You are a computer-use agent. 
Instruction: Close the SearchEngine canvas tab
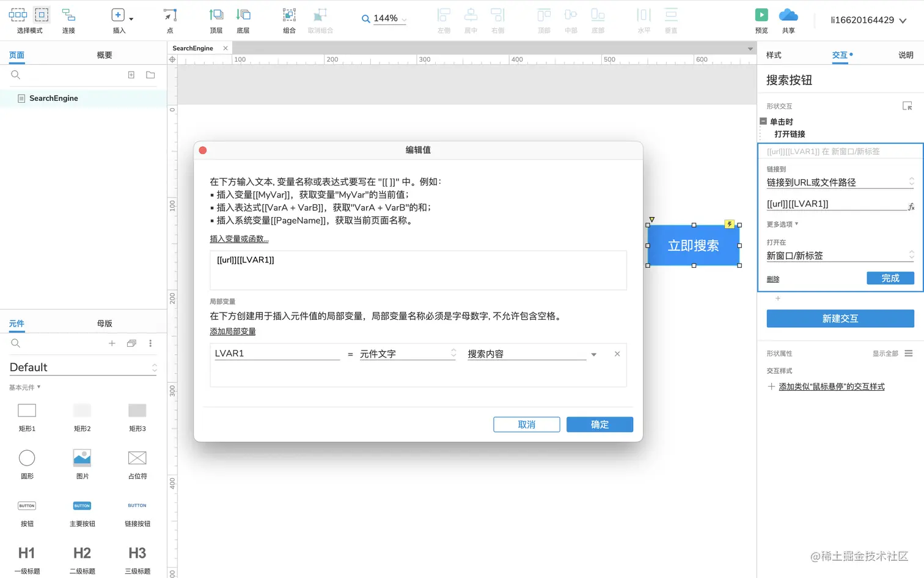click(x=226, y=48)
